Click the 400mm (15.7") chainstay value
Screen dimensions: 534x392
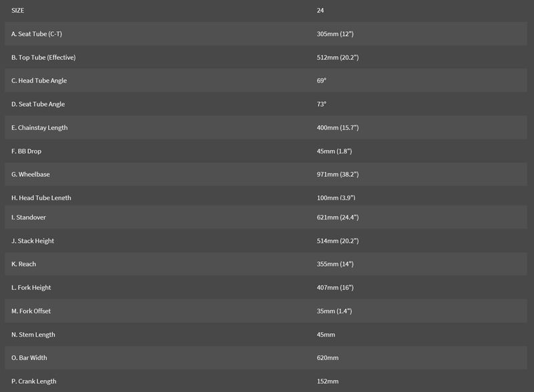click(x=338, y=127)
